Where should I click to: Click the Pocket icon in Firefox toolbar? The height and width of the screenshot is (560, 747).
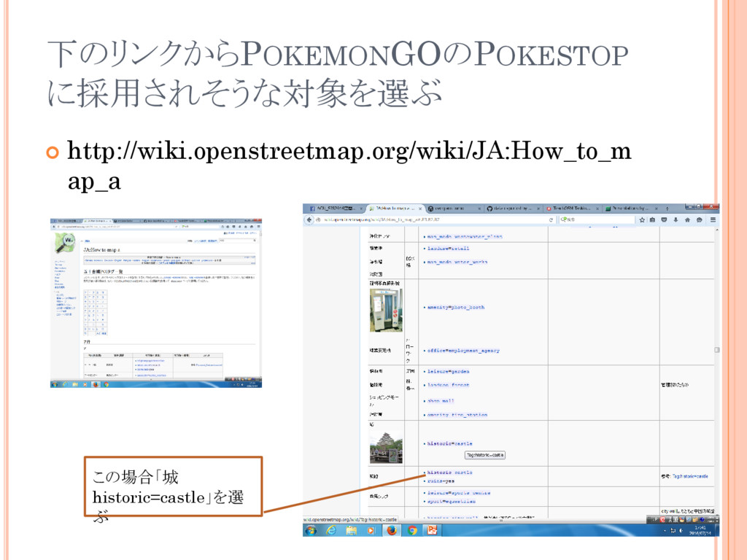(x=664, y=219)
